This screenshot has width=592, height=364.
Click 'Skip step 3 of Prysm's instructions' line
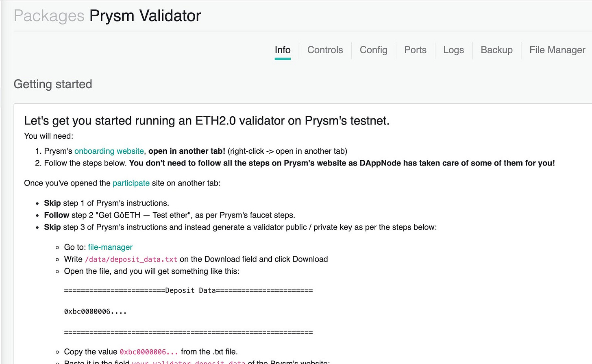coord(240,227)
